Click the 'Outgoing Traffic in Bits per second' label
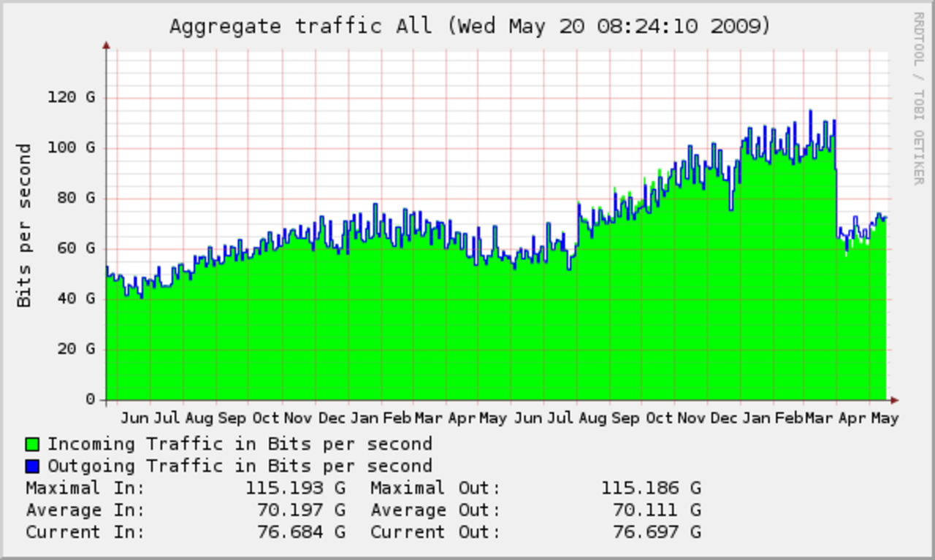Viewport: 935px width, 560px height. [240, 466]
